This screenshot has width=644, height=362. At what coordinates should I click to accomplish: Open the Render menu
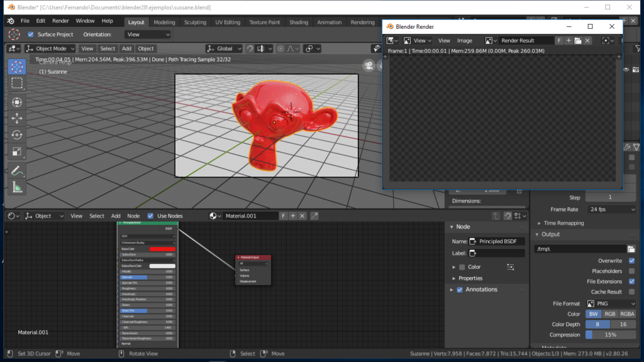60,21
